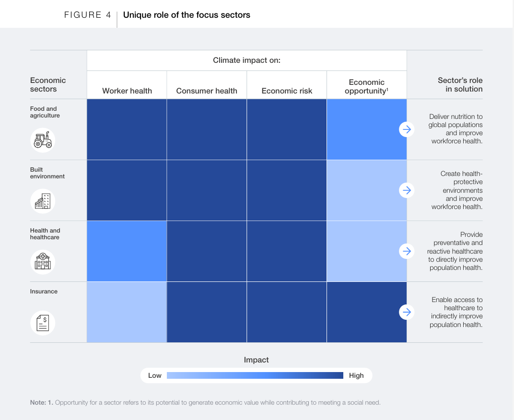Click the Impact gradient bar in legend
Image resolution: width=514 pixels, height=420 pixels.
click(255, 375)
